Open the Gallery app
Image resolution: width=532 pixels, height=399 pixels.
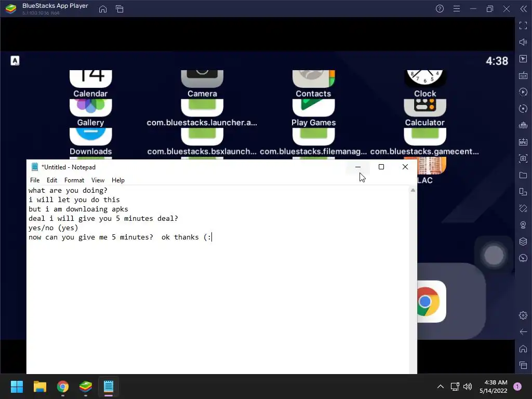click(90, 113)
